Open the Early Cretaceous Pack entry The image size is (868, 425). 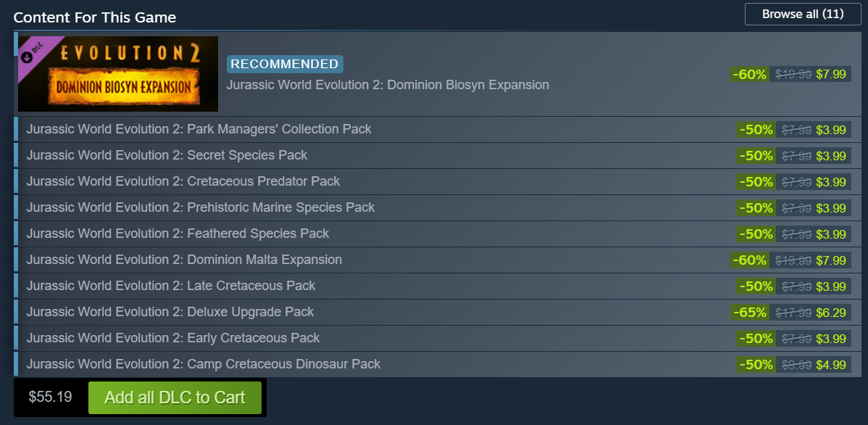(x=173, y=338)
